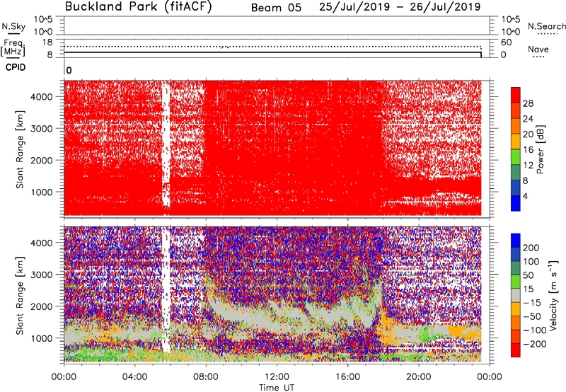Click the '16:00' time axis tick label
The width and height of the screenshot is (566, 392).
[x=347, y=377]
